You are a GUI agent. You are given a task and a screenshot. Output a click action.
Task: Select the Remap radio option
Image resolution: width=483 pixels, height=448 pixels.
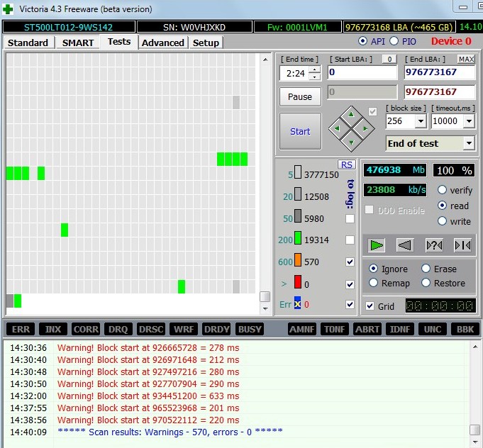[x=374, y=284]
